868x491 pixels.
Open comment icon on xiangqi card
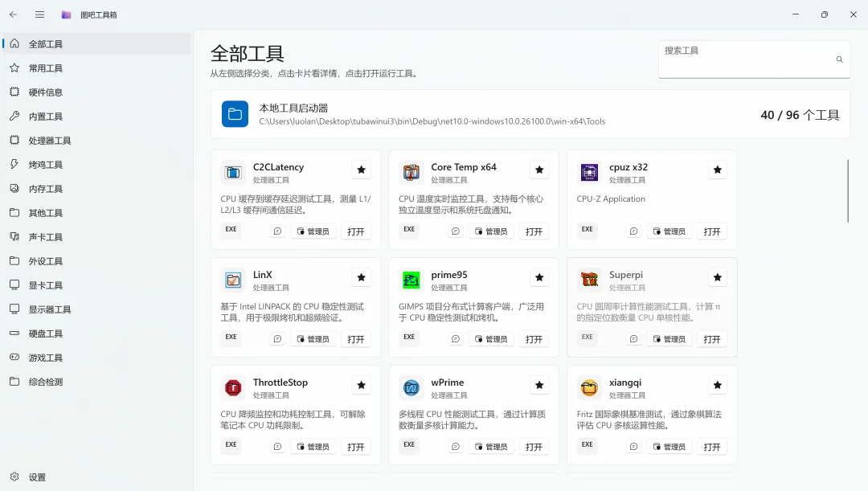point(634,447)
